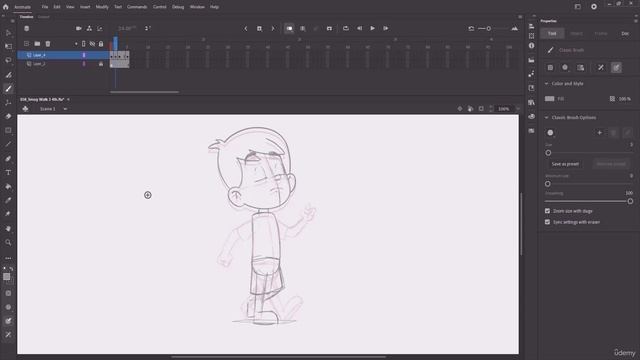The height and width of the screenshot is (360, 640).
Task: Select the first layer row in timeline
Action: (63, 55)
